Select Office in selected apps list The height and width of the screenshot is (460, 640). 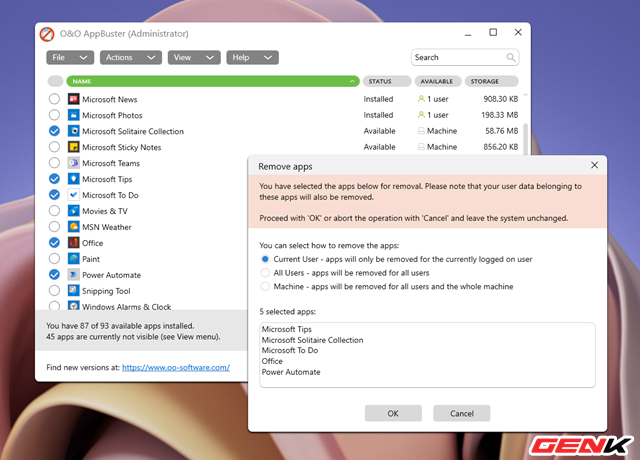pyautogui.click(x=272, y=361)
